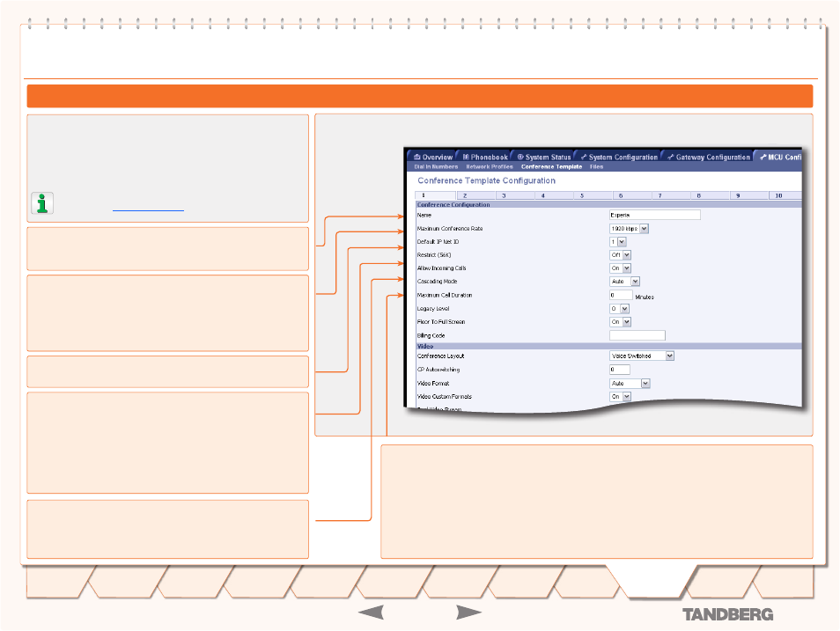The width and height of the screenshot is (840, 631).
Task: Select the Conference Template submenu
Action: pyautogui.click(x=551, y=166)
